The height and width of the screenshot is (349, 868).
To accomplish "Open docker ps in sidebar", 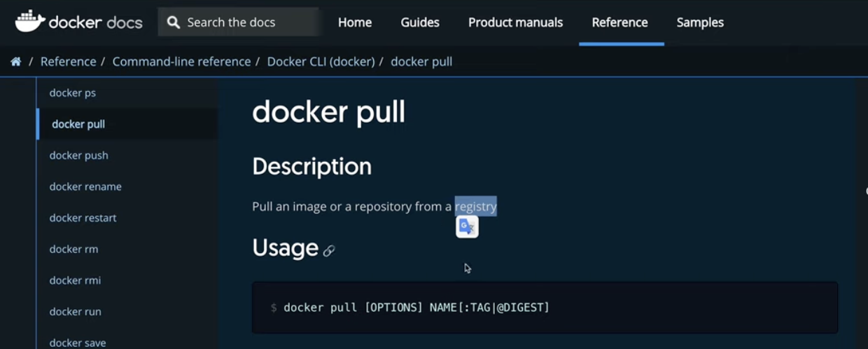I will 73,93.
